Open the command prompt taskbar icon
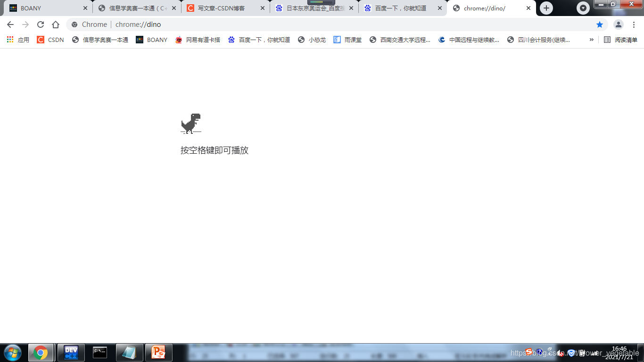 [100, 353]
